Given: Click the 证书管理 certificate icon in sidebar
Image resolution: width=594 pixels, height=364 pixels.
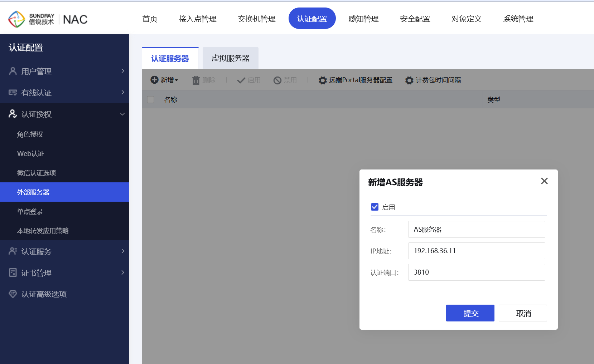Looking at the screenshot, I should (x=13, y=273).
